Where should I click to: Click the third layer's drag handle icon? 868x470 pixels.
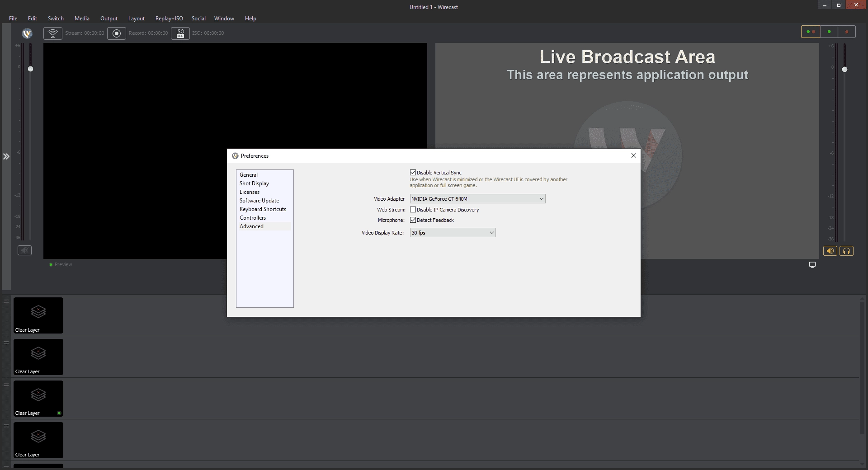[x=6, y=384]
